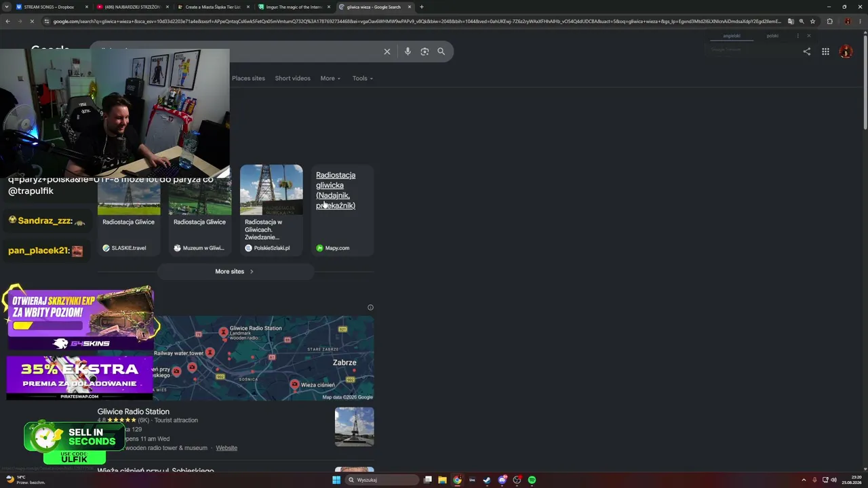The height and width of the screenshot is (488, 868).
Task: Select angielski in the translate popup
Action: pyautogui.click(x=732, y=36)
